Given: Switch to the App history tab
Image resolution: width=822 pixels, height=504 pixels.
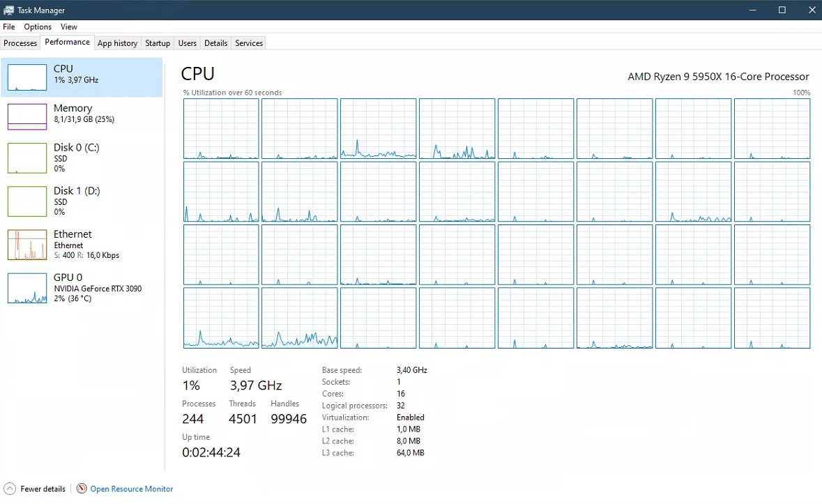Looking at the screenshot, I should [117, 43].
